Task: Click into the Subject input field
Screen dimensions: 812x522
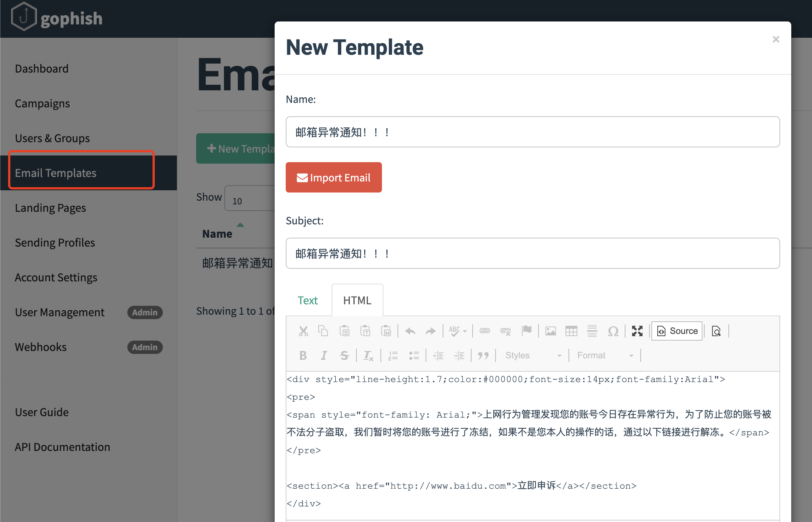Action: coord(533,254)
